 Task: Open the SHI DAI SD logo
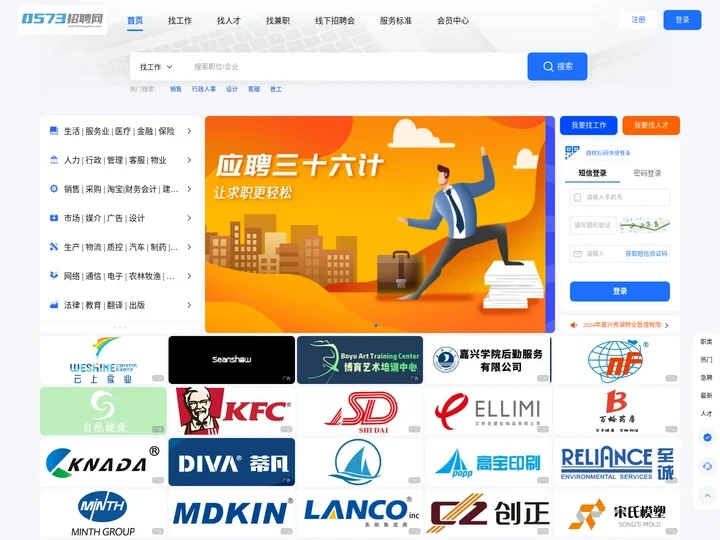pos(360,411)
